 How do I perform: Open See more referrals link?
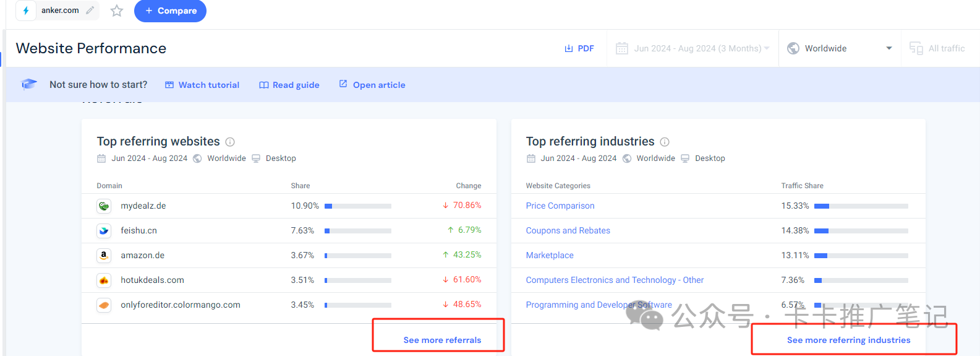[442, 340]
